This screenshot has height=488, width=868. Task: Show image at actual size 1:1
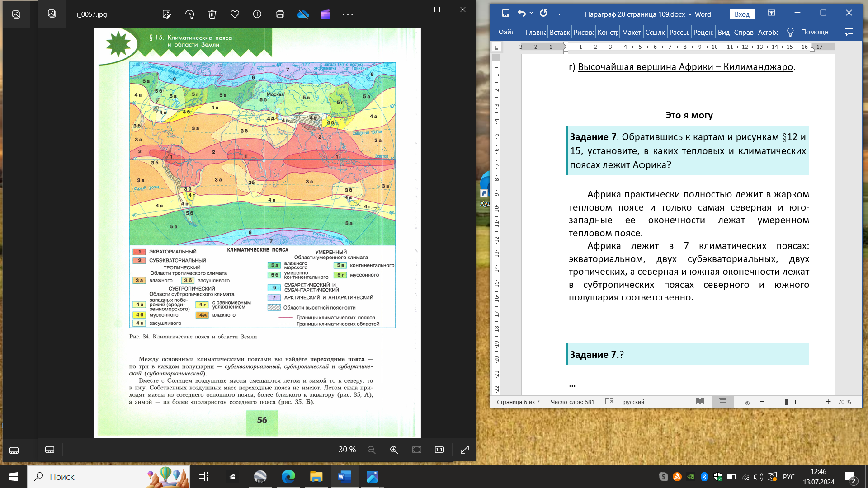click(439, 450)
